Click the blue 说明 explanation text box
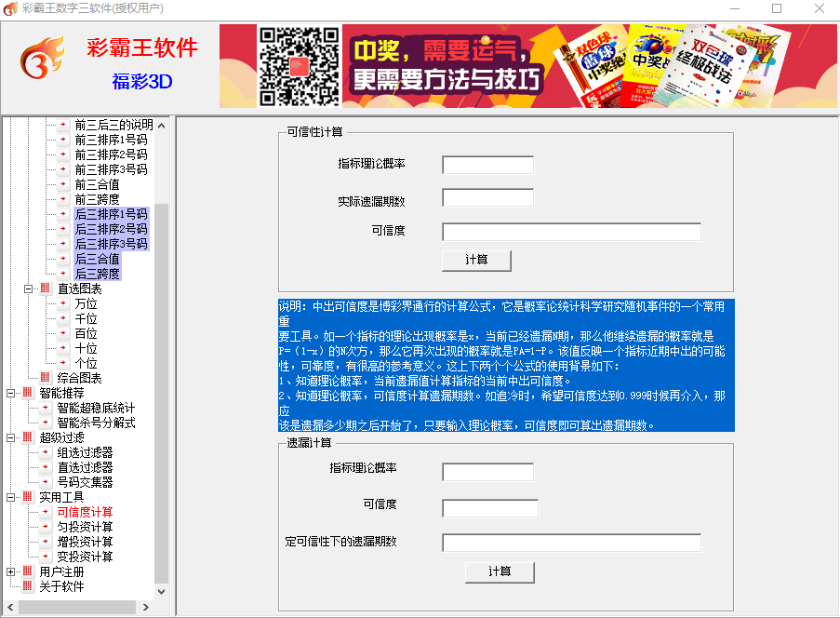The width and height of the screenshot is (840, 618). pyautogui.click(x=506, y=366)
